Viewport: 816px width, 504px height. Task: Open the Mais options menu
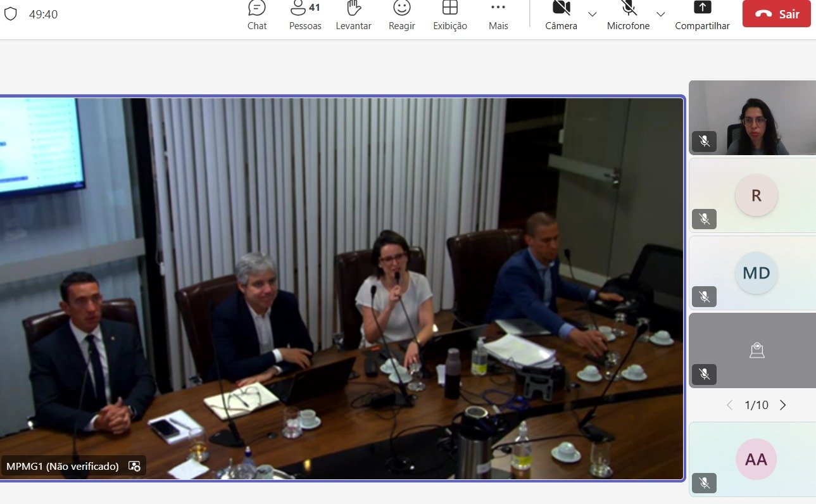coord(498,15)
